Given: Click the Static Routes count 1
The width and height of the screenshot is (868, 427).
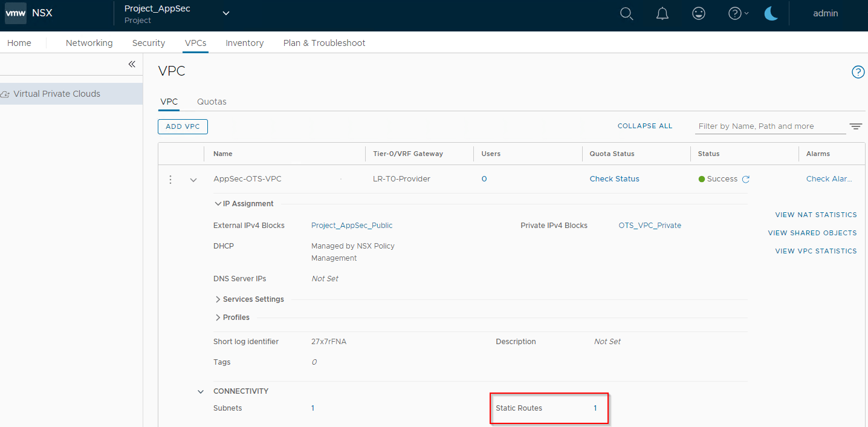Looking at the screenshot, I should 595,408.
